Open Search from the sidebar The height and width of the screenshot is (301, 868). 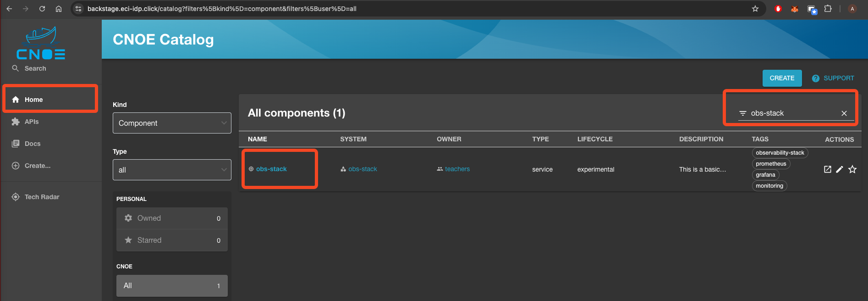tap(35, 68)
